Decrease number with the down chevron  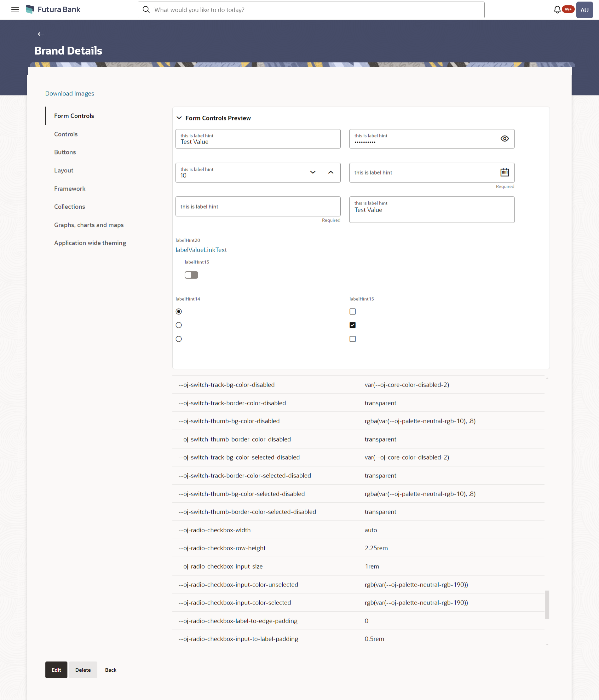[313, 172]
